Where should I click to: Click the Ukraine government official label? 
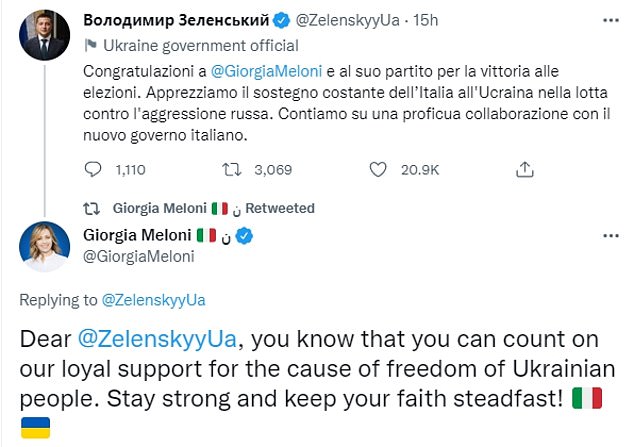(198, 45)
